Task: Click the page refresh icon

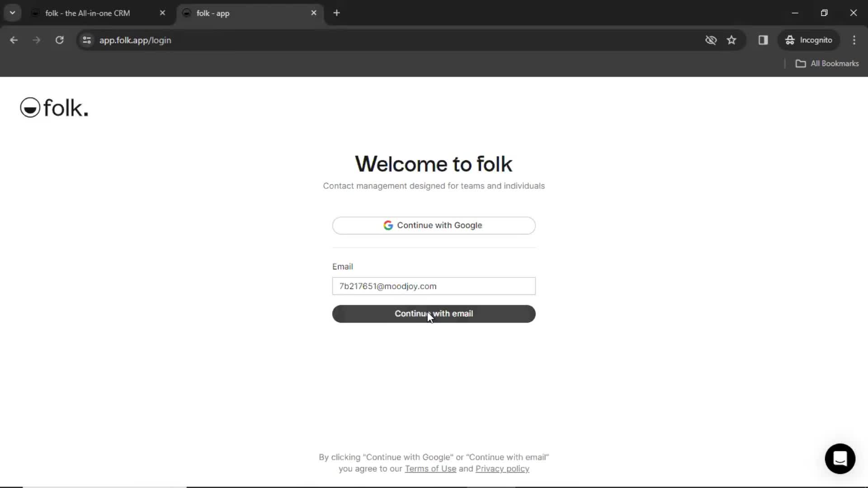Action: 60,40
